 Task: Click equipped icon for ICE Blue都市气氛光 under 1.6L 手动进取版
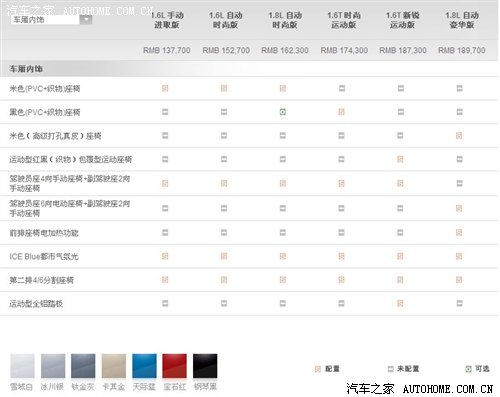tap(165, 256)
